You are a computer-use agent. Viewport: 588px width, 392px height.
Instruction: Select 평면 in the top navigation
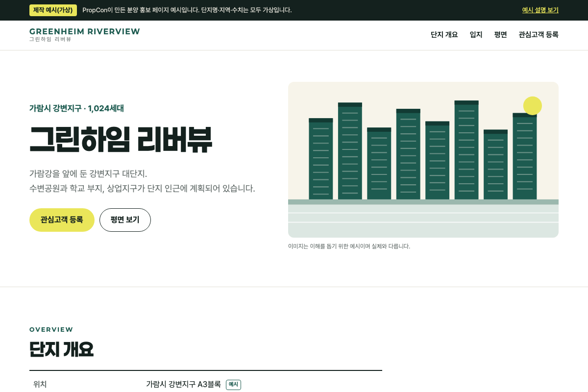pos(500,34)
